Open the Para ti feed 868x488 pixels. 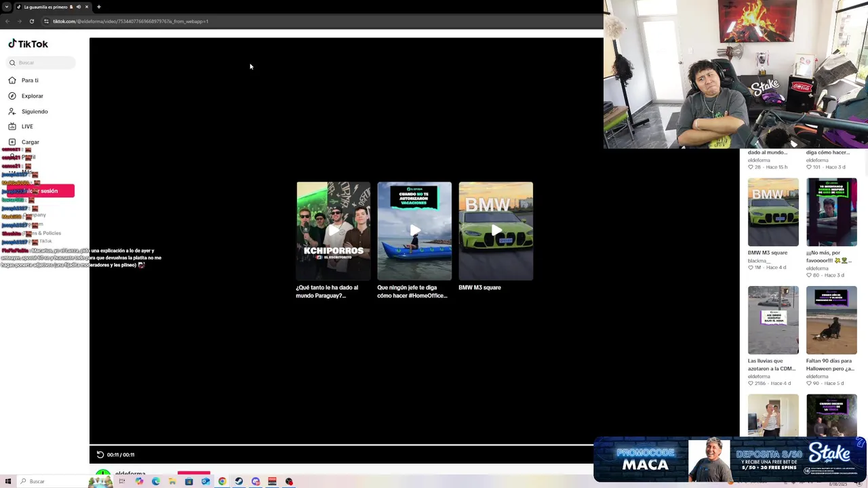(x=30, y=80)
